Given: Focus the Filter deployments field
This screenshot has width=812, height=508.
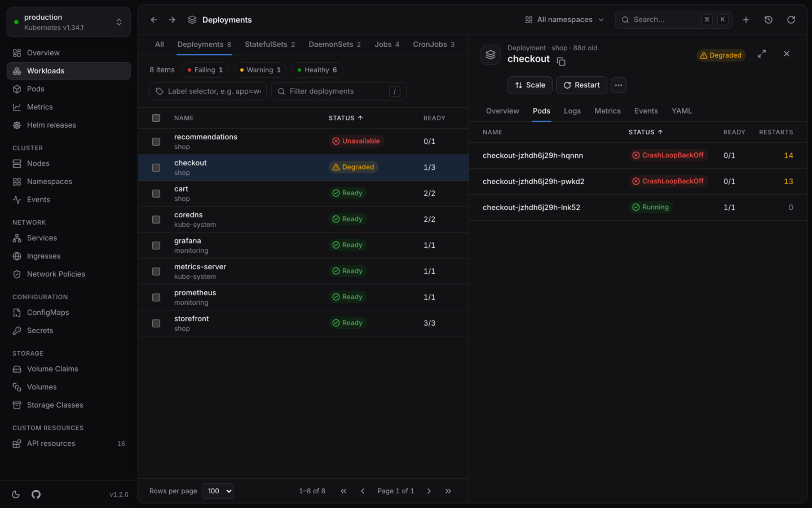Looking at the screenshot, I should [x=339, y=91].
